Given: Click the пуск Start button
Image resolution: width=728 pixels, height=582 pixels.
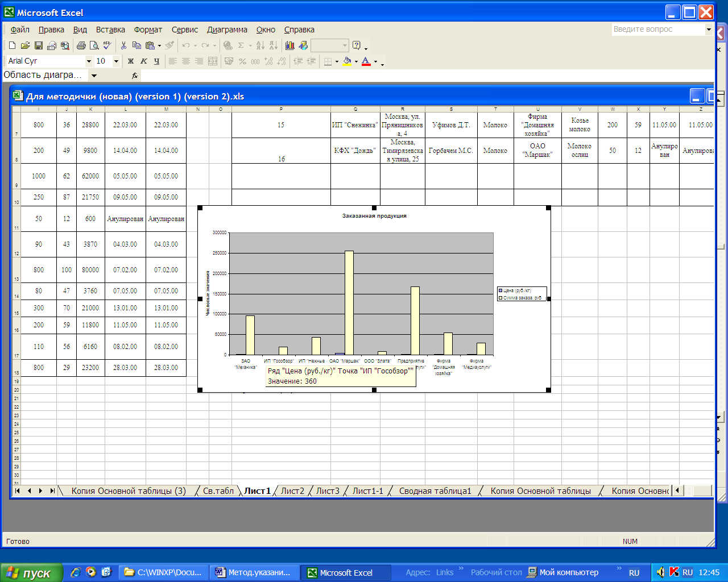Looking at the screenshot, I should 32,573.
